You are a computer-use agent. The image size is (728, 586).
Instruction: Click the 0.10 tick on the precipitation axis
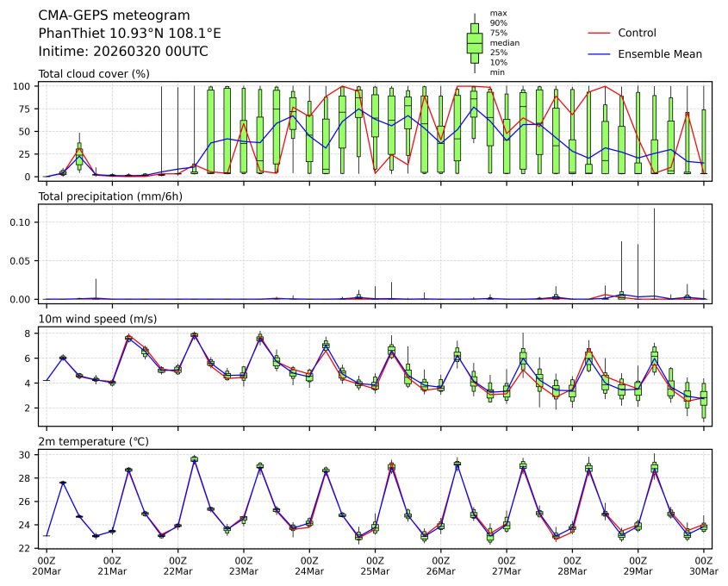(x=22, y=222)
